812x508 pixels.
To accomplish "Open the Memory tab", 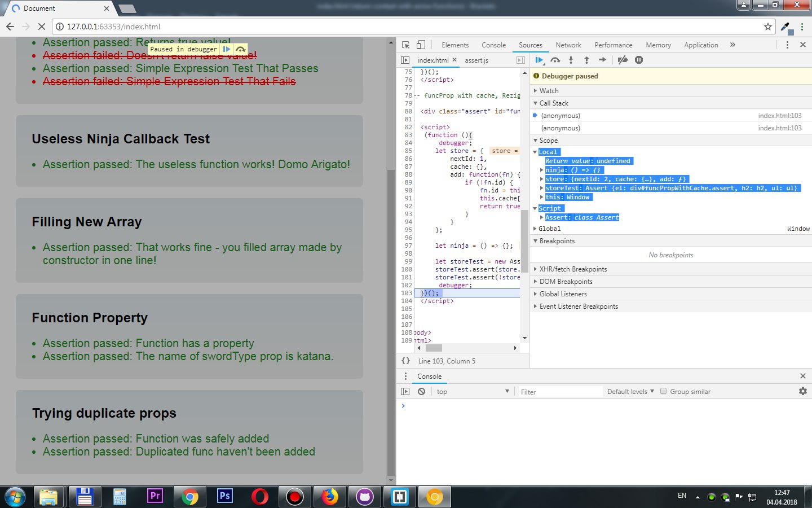I will [659, 45].
